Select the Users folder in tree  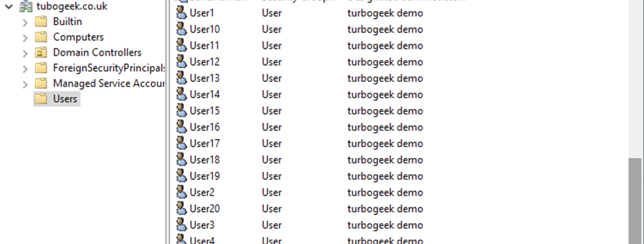pyautogui.click(x=65, y=99)
